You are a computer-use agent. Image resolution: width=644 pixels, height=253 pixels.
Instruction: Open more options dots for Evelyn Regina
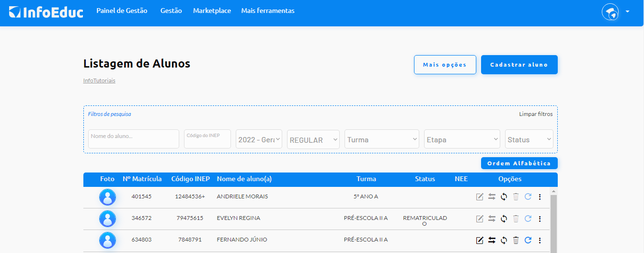coord(540,218)
